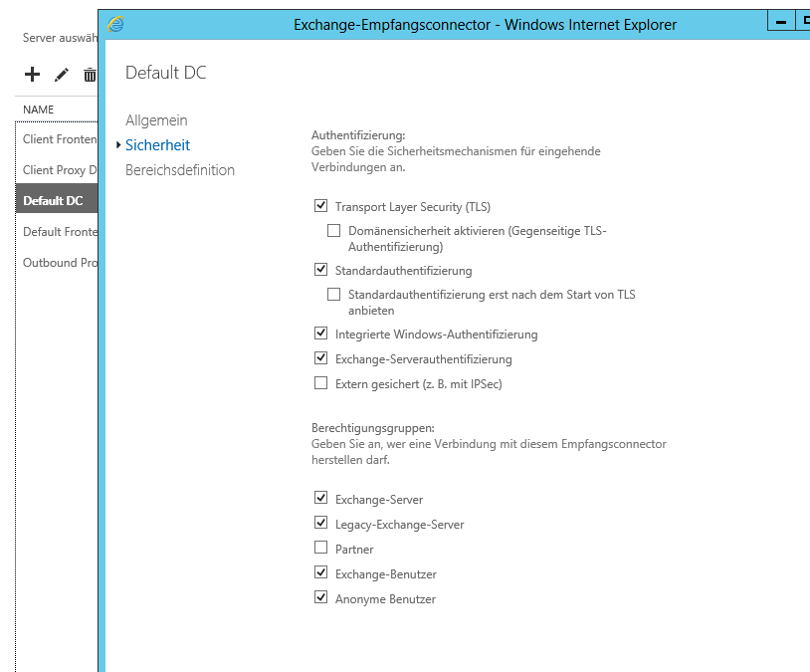
Task: Open the Allgemein tab
Action: click(x=156, y=120)
